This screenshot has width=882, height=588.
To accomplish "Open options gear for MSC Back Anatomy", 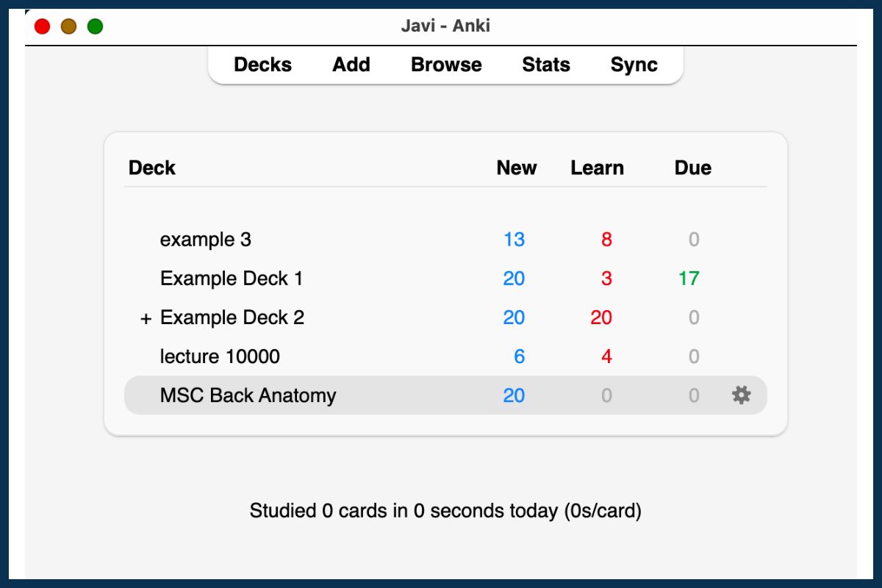I will (741, 395).
